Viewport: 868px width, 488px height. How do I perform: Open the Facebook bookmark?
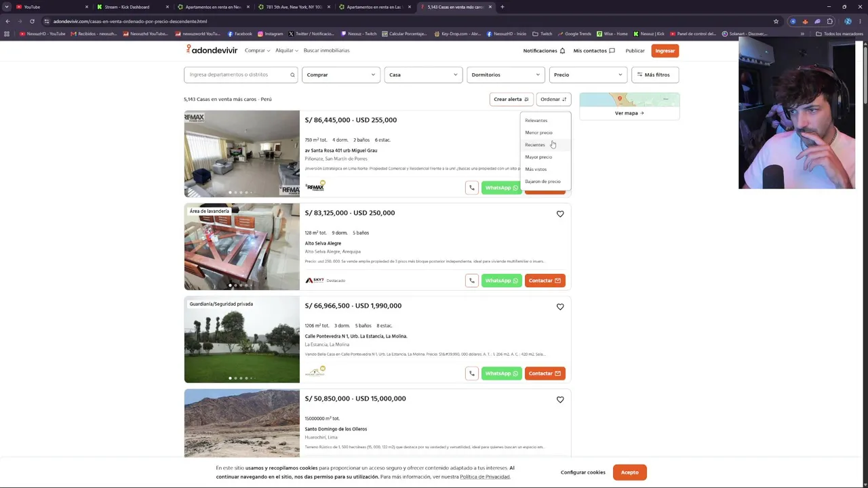coord(239,34)
